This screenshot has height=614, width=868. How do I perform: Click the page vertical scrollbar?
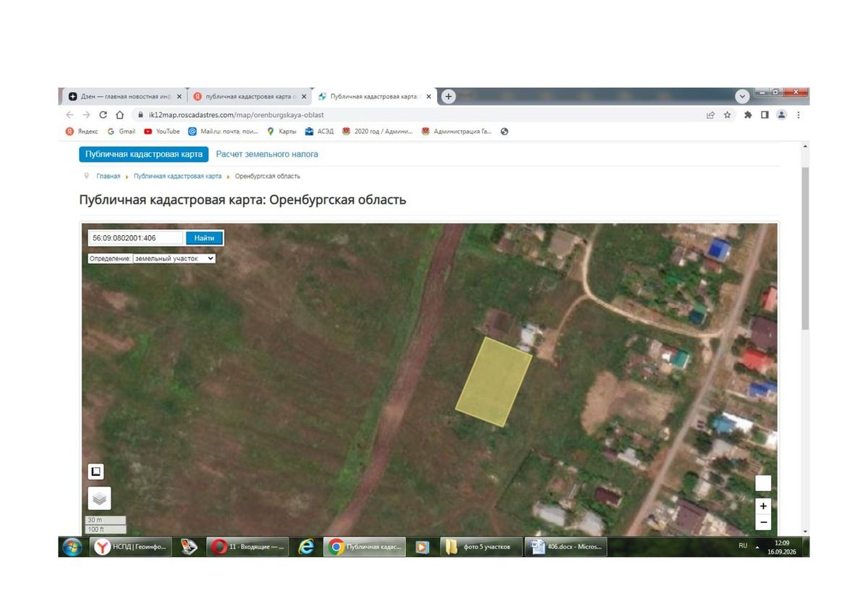pyautogui.click(x=805, y=248)
